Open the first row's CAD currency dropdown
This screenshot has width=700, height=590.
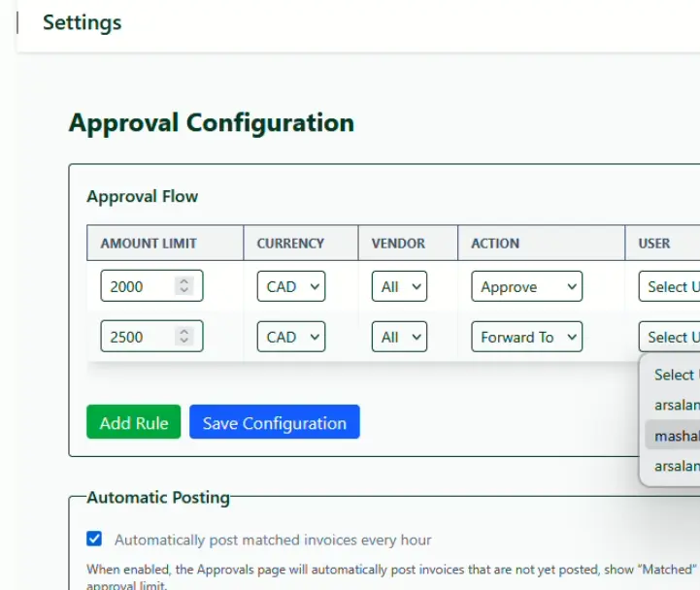click(291, 286)
